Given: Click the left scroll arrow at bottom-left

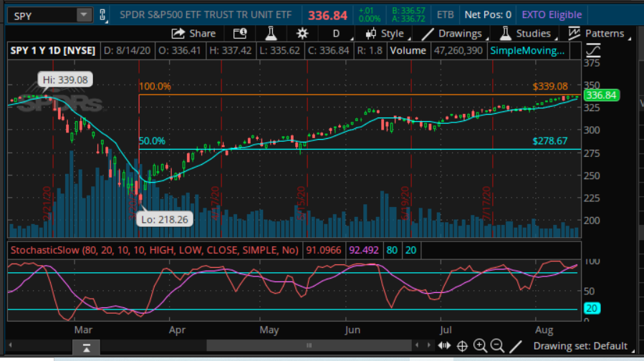Looking at the screenshot, I should click(11, 345).
